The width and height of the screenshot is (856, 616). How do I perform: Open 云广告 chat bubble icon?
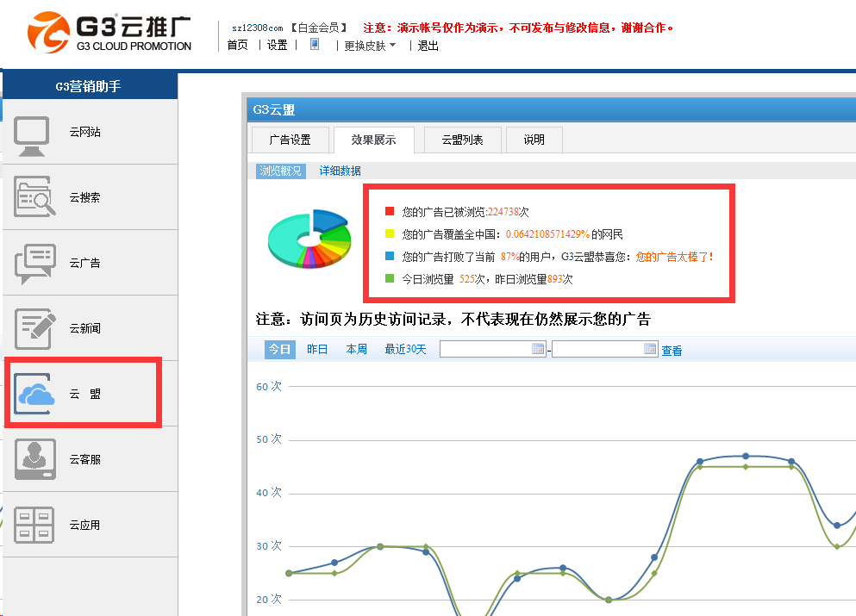34,263
